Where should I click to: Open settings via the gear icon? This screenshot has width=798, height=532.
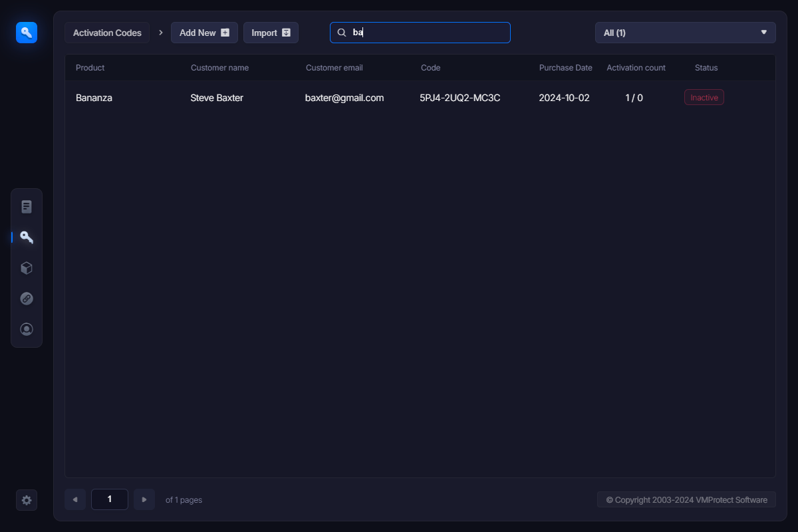[27, 500]
